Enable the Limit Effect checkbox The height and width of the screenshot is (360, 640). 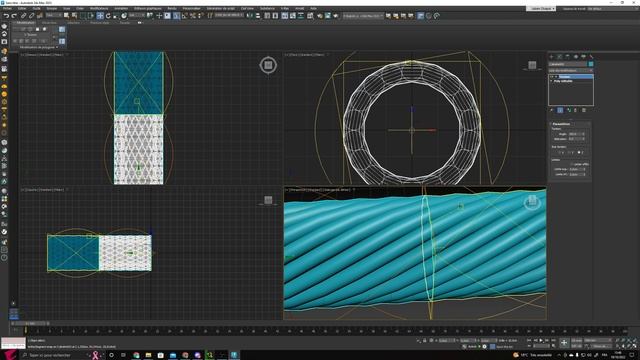pyautogui.click(x=572, y=164)
